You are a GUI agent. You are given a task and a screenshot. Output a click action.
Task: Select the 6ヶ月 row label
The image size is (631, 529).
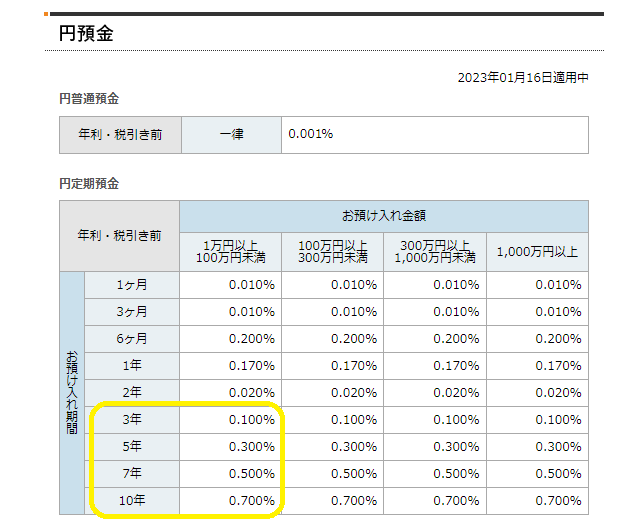(132, 339)
